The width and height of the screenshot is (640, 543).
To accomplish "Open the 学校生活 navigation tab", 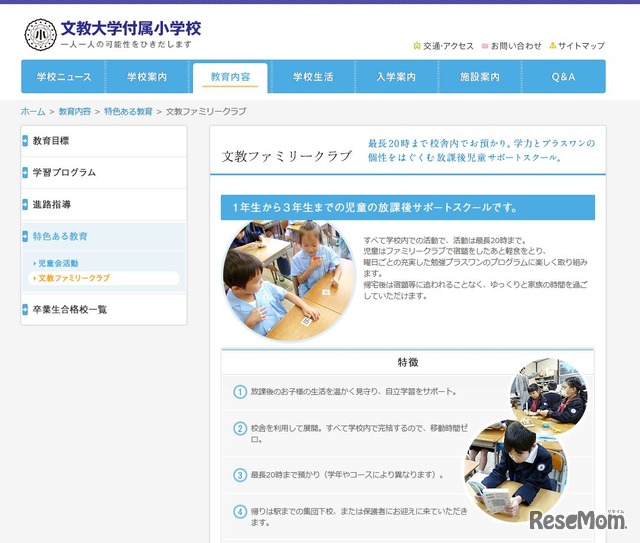I will pos(313,77).
